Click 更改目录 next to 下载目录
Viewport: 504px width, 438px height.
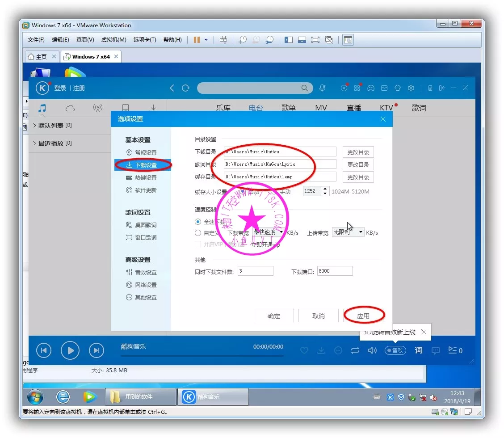click(x=358, y=152)
